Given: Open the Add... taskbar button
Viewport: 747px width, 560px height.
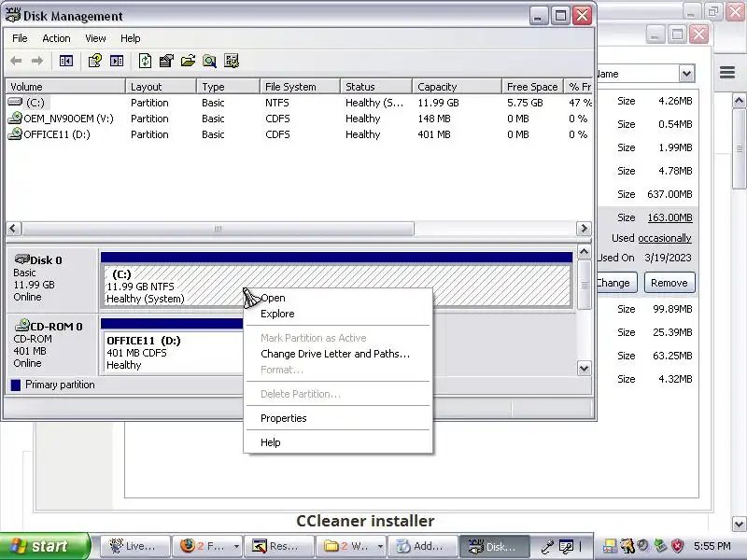Looking at the screenshot, I should 423,546.
